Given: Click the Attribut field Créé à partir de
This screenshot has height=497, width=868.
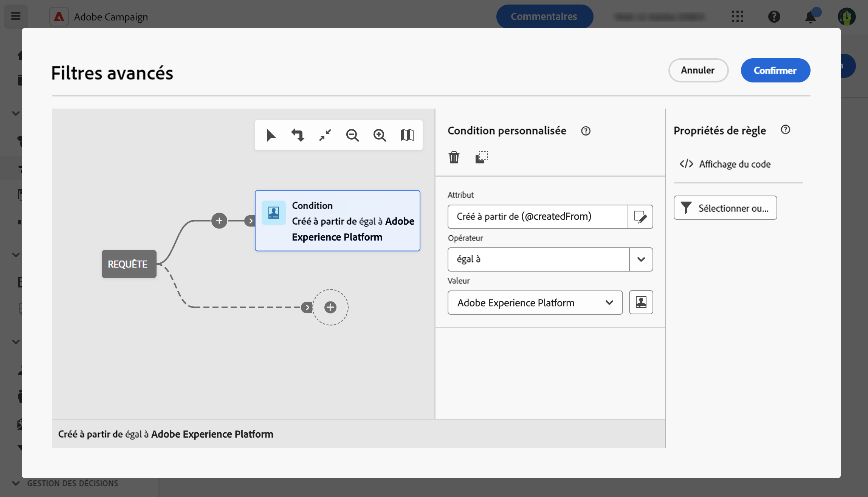Looking at the screenshot, I should click(537, 217).
